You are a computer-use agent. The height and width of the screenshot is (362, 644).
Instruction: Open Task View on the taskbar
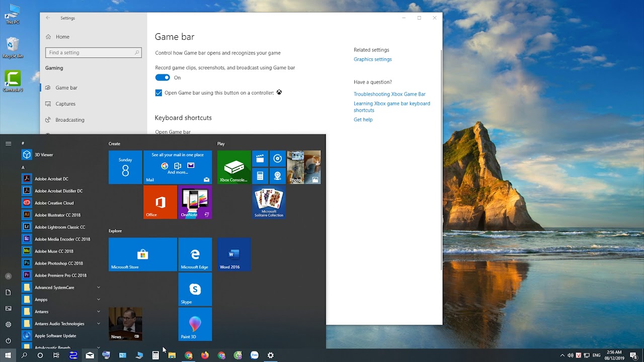[x=56, y=355]
